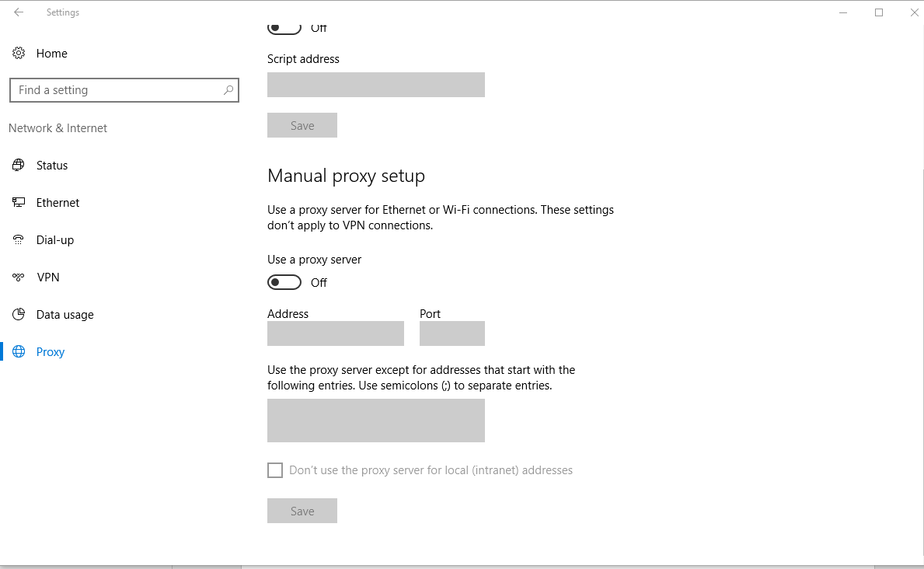
Task: Click the Home gear icon
Action: point(19,53)
